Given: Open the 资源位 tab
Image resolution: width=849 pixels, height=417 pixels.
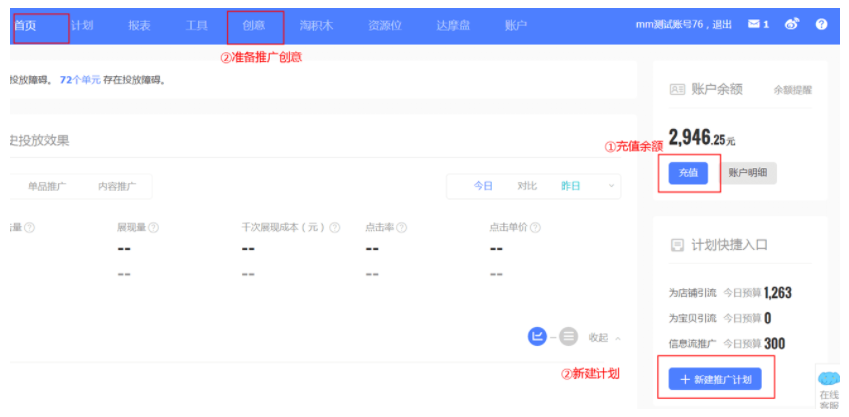Looking at the screenshot, I should click(385, 25).
